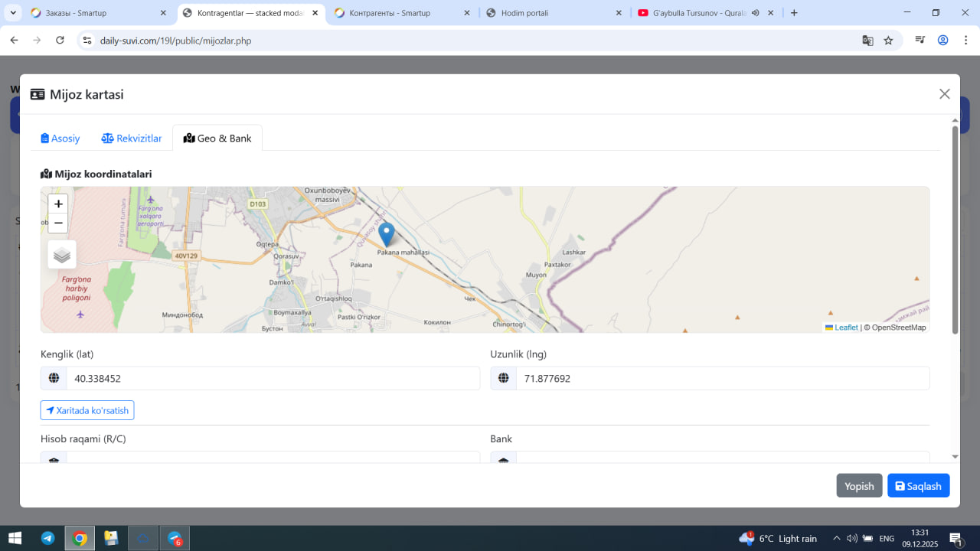Click the blue location marker on map
This screenshot has width=980, height=551.
387,233
